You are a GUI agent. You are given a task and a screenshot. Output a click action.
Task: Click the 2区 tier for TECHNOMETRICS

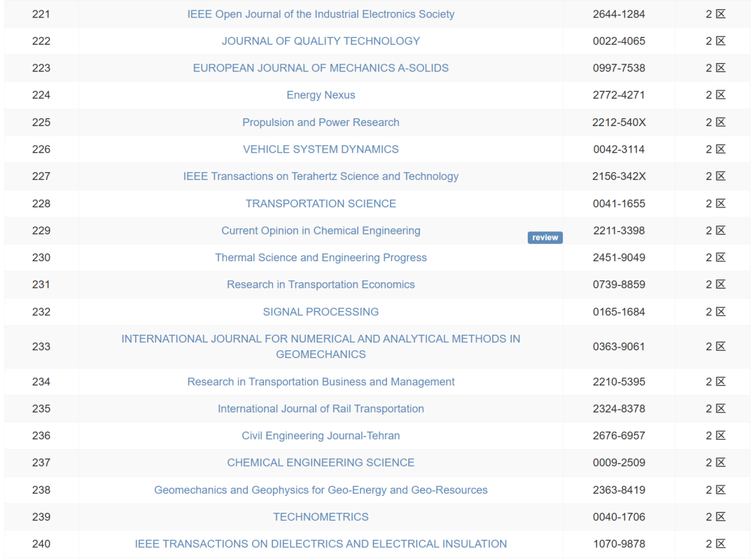coord(715,516)
